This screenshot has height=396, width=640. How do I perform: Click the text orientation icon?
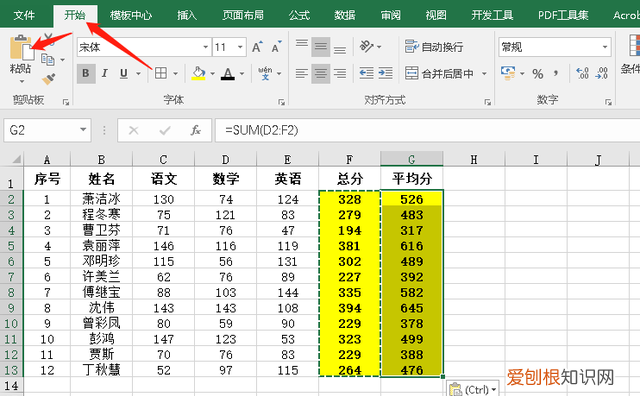(x=366, y=47)
